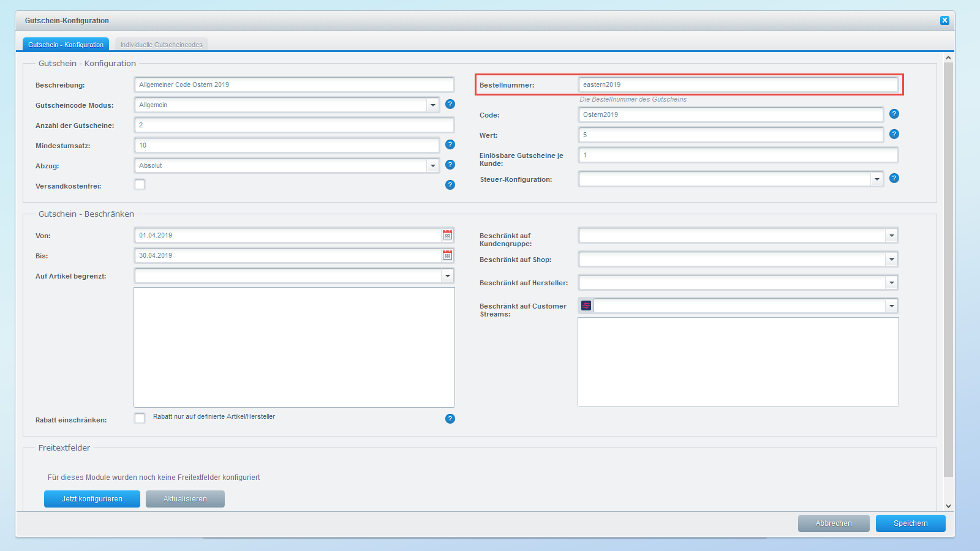Expand Gutscheincode Modus dropdown
Image resolution: width=980 pixels, height=551 pixels.
tap(433, 105)
